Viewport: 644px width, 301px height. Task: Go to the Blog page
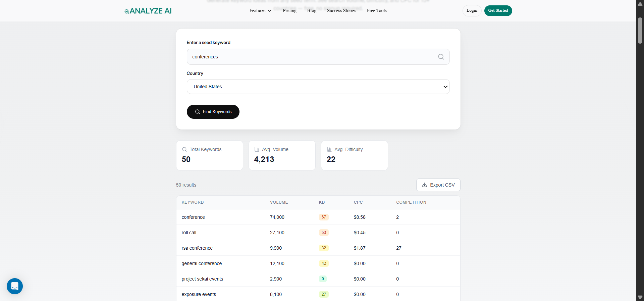point(312,11)
